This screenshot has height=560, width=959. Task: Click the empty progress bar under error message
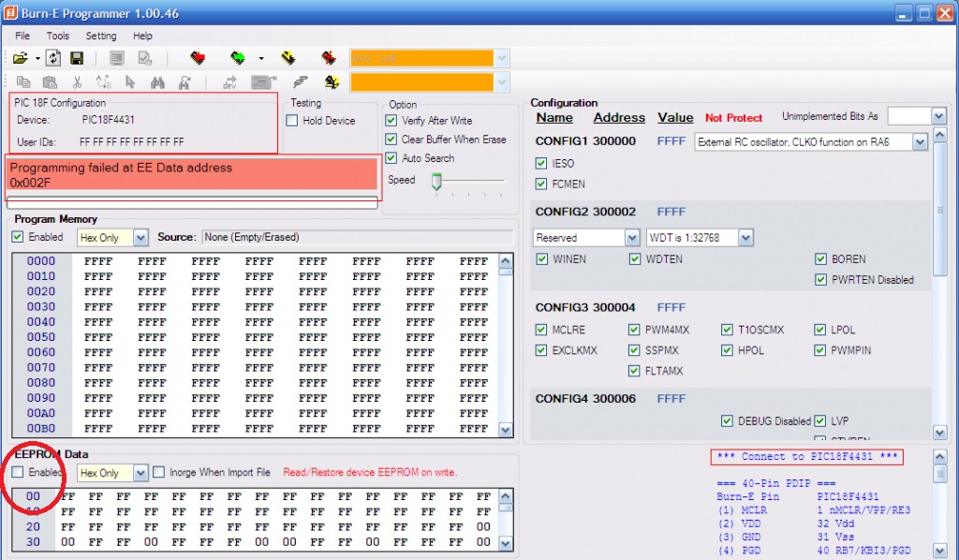[192, 203]
